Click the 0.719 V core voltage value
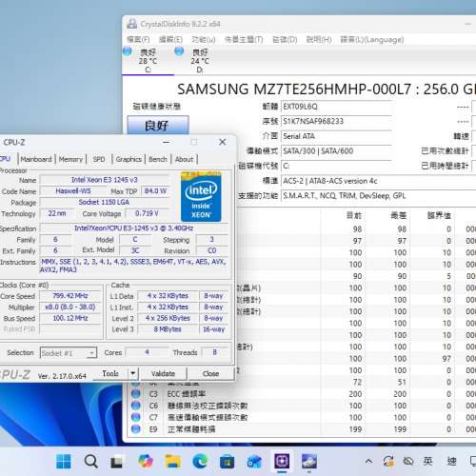Viewport: 476px width, 476px height. coord(147,213)
